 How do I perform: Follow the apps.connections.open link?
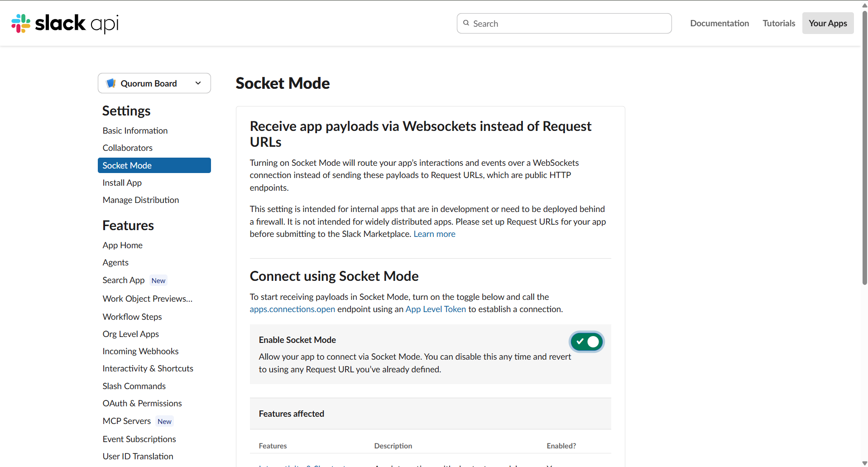coord(293,309)
